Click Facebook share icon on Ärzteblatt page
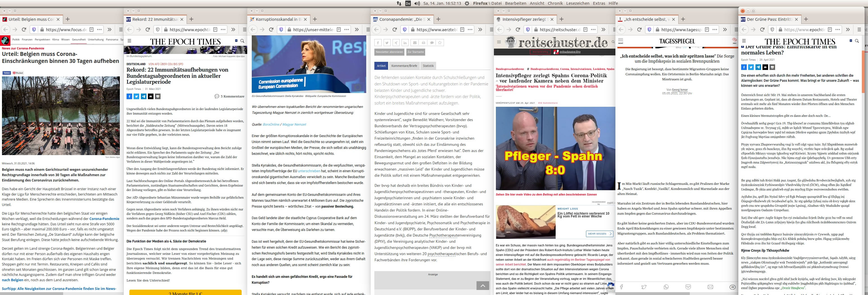The height and width of the screenshot is (295, 868). point(378,42)
